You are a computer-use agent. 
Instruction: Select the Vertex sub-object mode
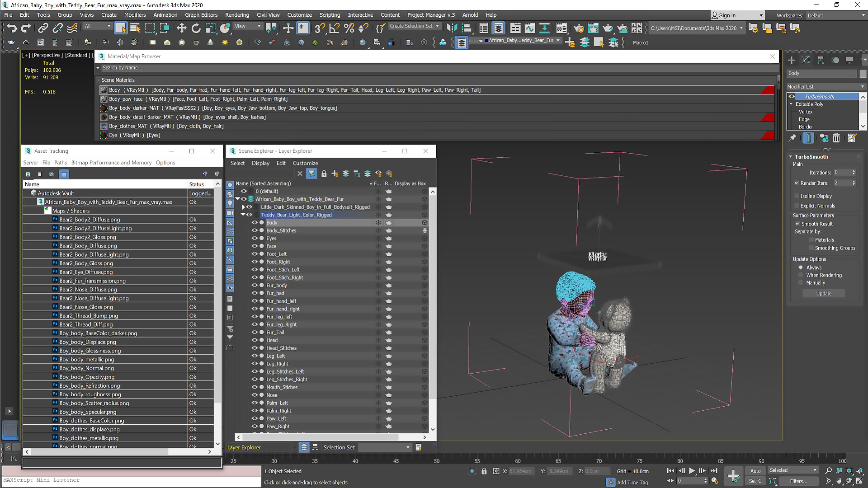[805, 112]
